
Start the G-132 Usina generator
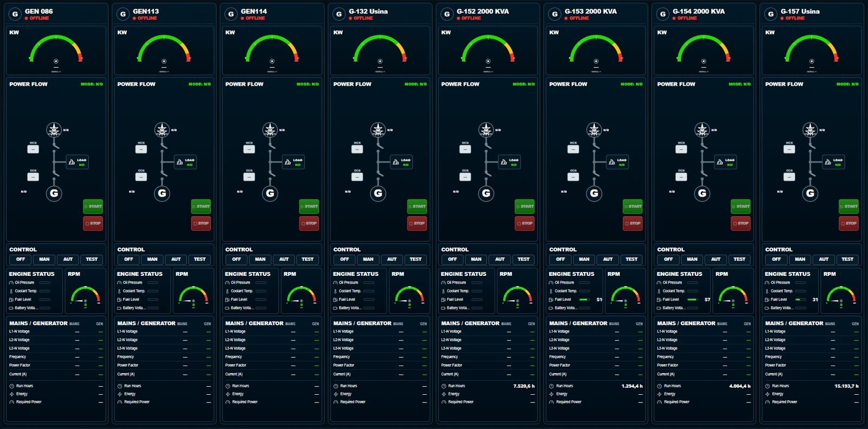tap(417, 206)
